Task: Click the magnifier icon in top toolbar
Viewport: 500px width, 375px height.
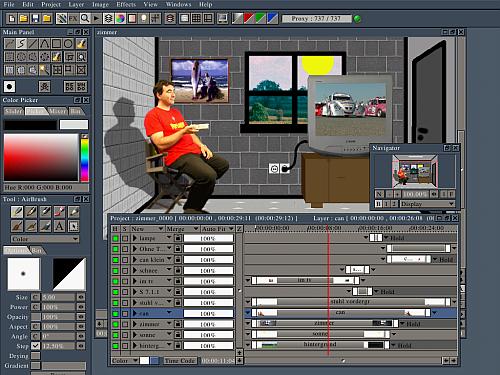Action: (85, 18)
